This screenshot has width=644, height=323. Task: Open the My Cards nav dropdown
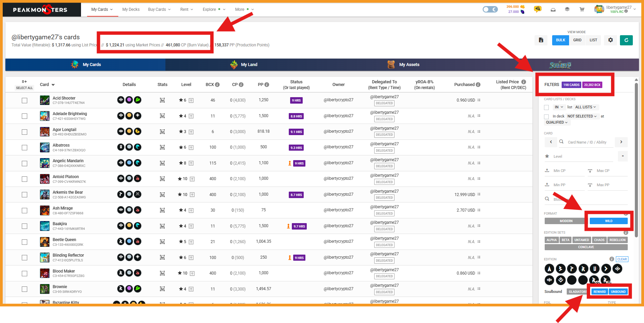[x=102, y=9]
